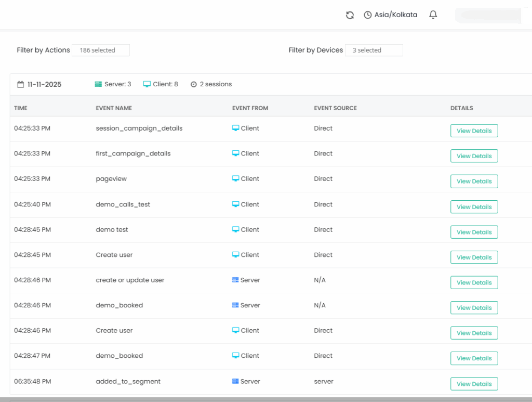Open details for the Create user event
Screen dimensions: 532x402
[474, 257]
